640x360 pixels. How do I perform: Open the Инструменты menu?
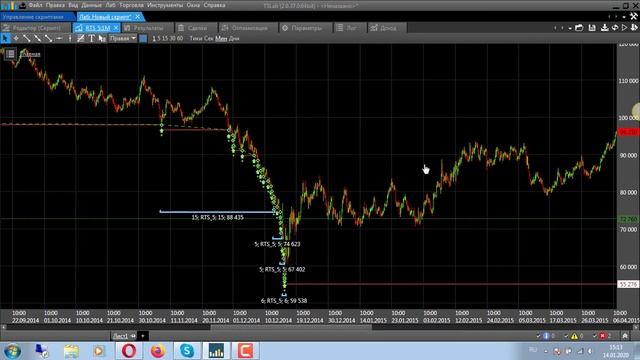(x=165, y=5)
